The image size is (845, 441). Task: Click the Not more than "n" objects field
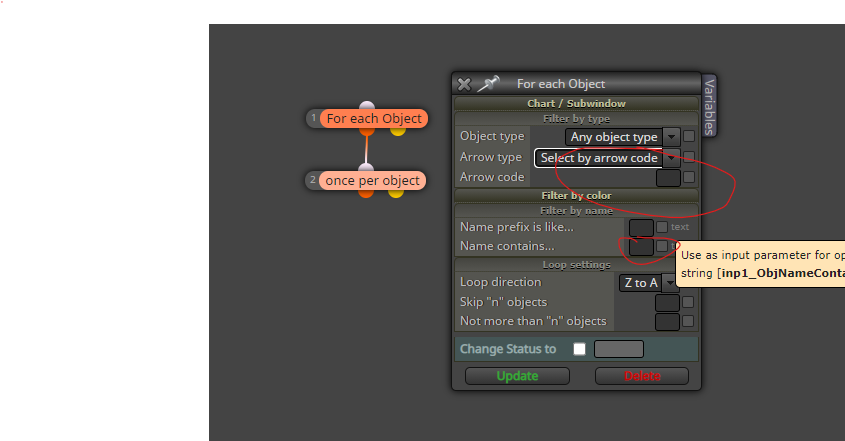(x=667, y=322)
